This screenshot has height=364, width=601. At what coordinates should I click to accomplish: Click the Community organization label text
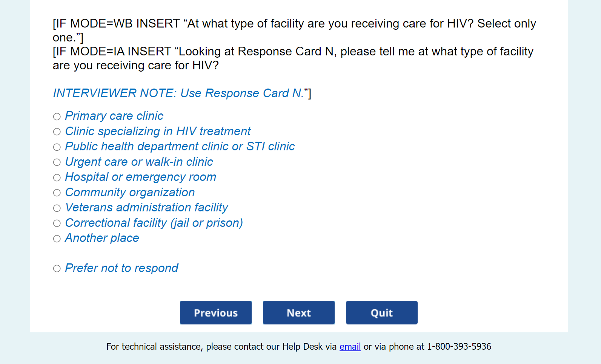130,193
